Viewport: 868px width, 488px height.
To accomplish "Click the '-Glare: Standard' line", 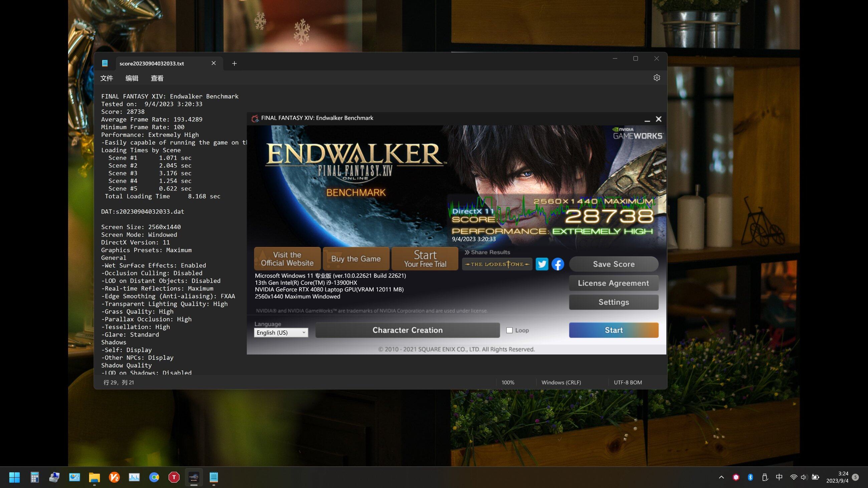I will 130,334.
